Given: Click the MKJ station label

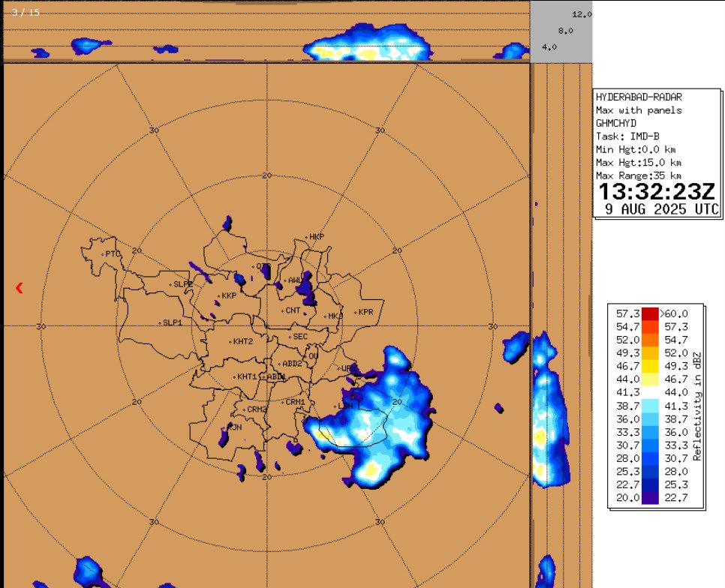Looking at the screenshot, I should click(335, 316).
